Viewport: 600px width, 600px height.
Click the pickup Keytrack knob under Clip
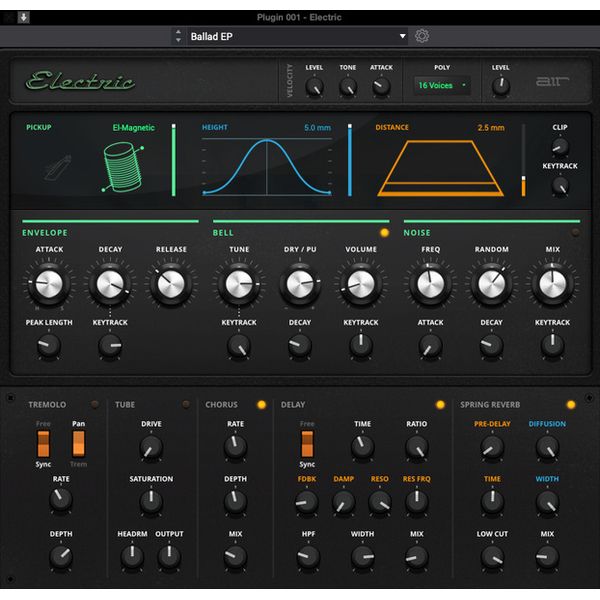click(x=560, y=186)
